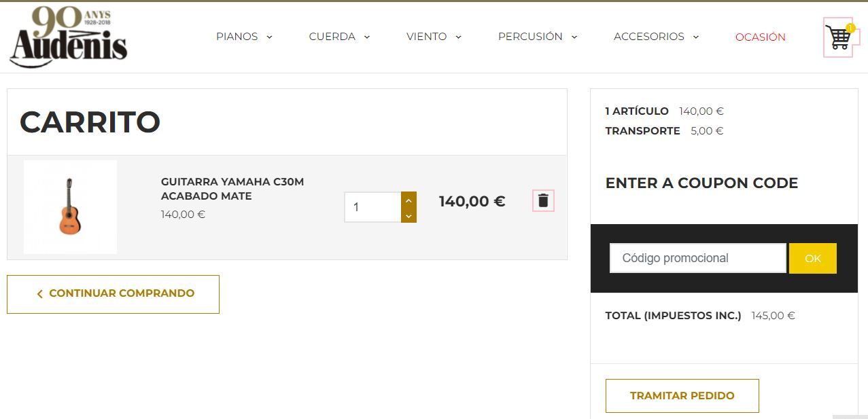The height and width of the screenshot is (419, 868).
Task: Expand the Cuerda menu chevron
Action: [367, 37]
